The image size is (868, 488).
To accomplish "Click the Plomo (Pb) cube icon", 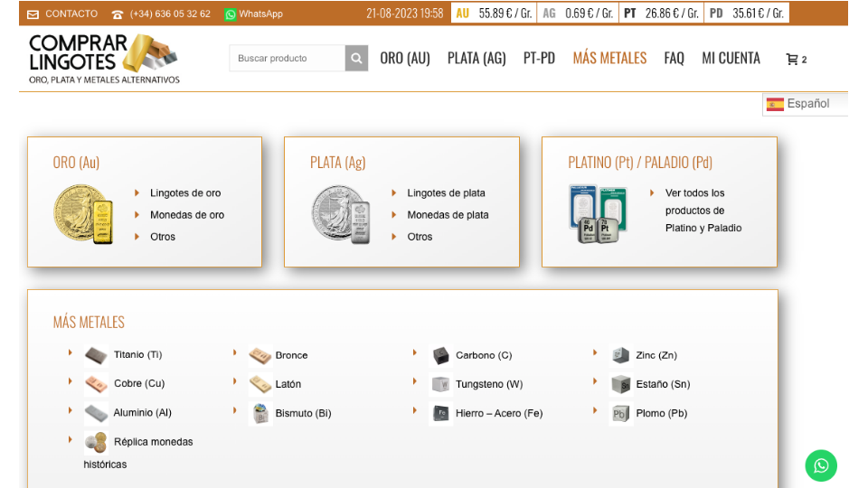I will 620,413.
